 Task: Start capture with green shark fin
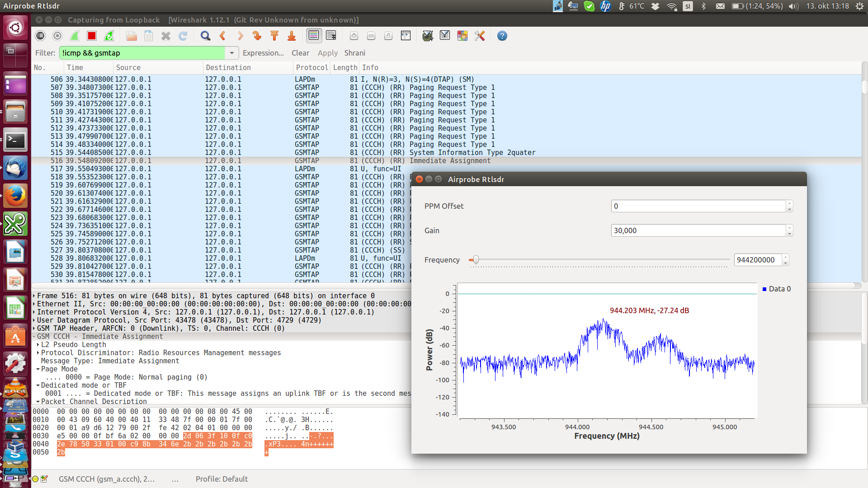(x=75, y=36)
